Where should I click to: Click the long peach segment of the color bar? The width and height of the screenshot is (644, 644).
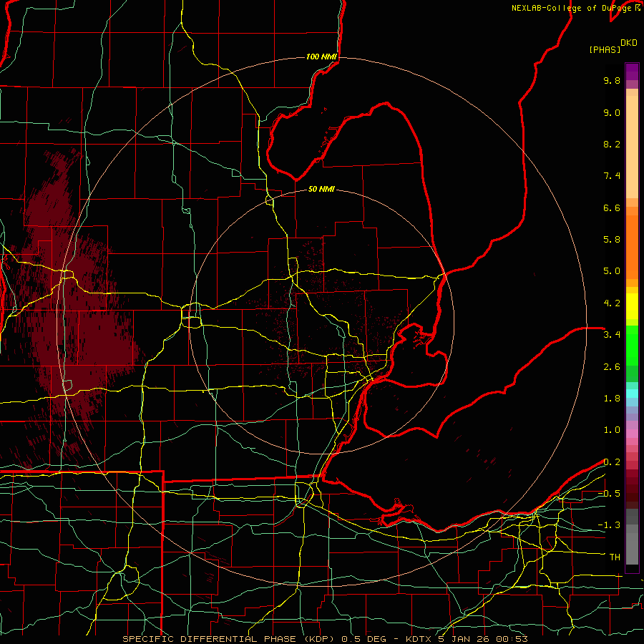pyautogui.click(x=632, y=147)
